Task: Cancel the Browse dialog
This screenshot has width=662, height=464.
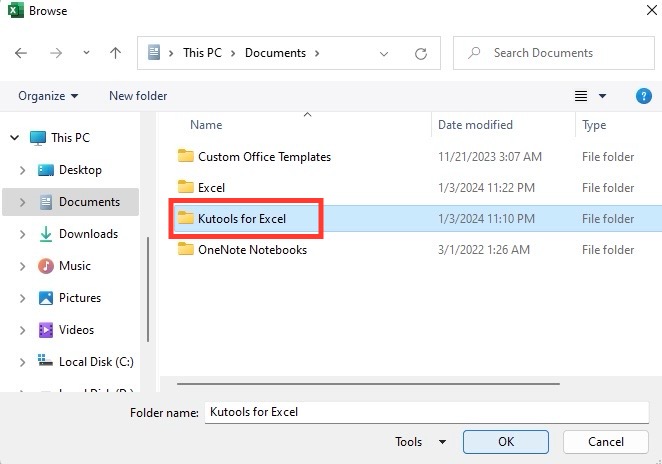Action: point(605,442)
